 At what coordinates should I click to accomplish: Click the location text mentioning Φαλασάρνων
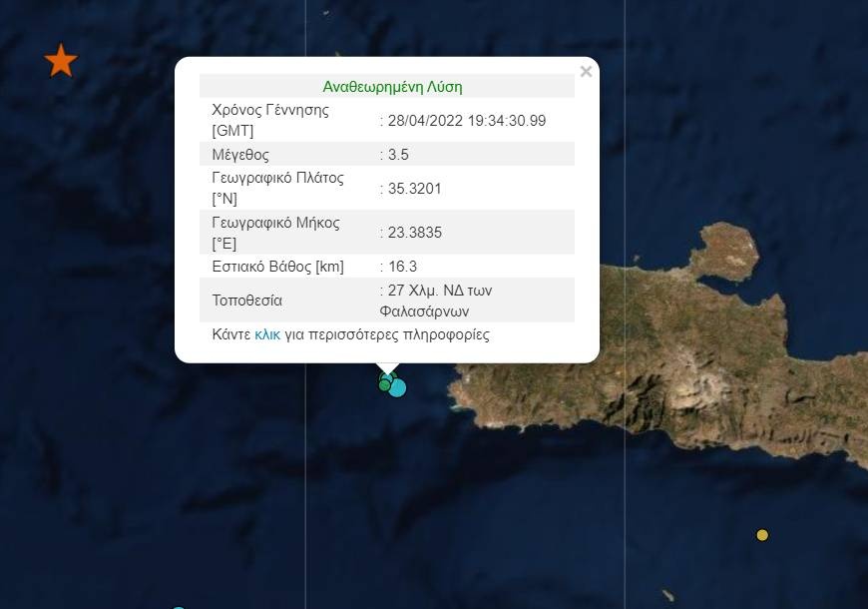[x=439, y=301]
